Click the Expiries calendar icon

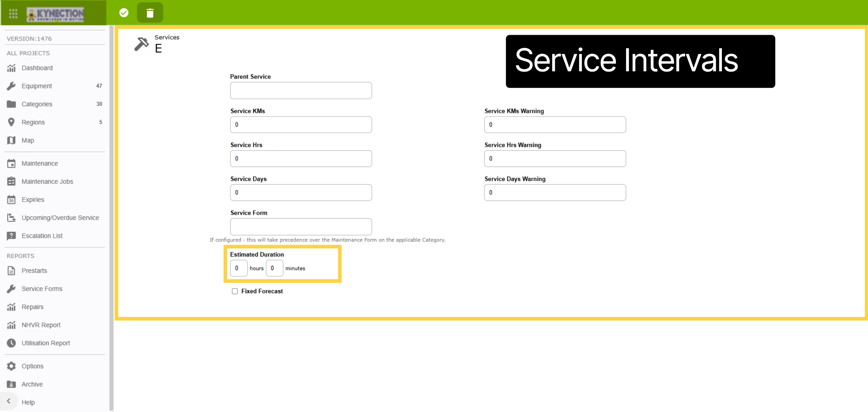pos(12,199)
